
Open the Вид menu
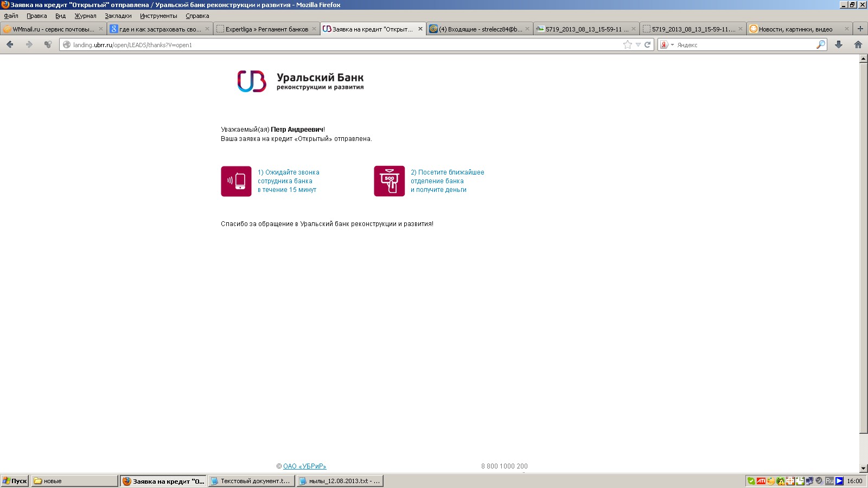coord(60,16)
